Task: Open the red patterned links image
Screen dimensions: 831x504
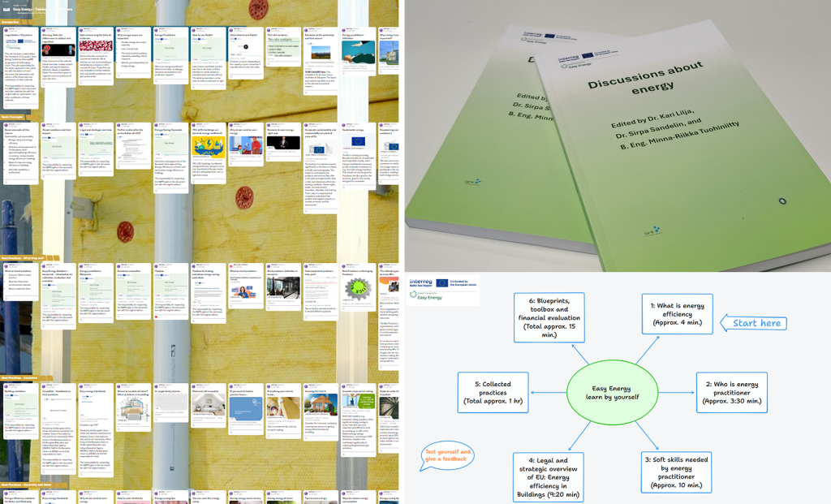Action: [x=96, y=46]
